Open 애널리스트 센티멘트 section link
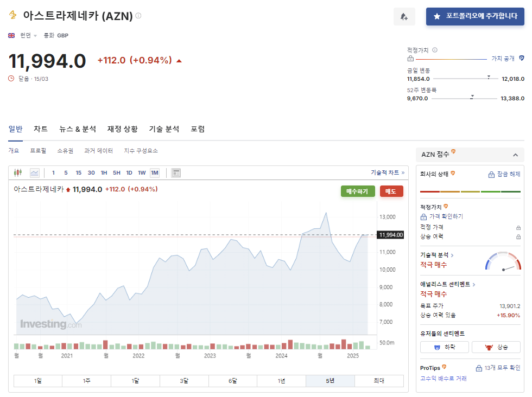The height and width of the screenshot is (397, 532). pos(447,284)
